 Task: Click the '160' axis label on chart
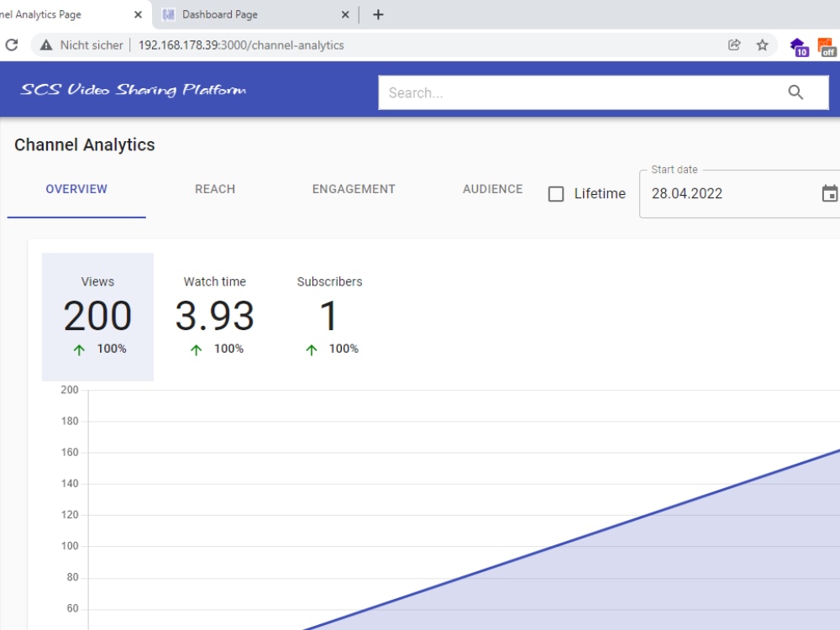pos(70,452)
